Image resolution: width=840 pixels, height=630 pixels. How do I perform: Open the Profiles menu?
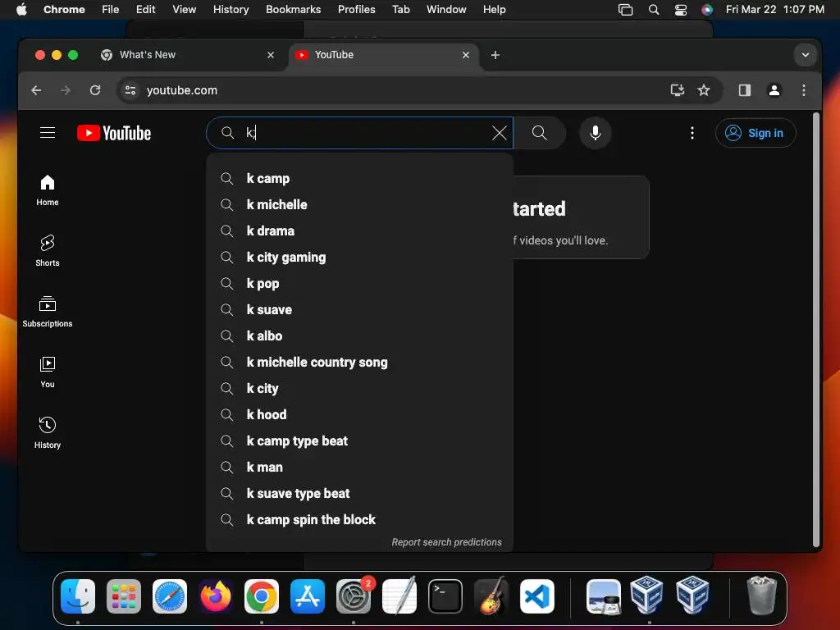tap(356, 9)
